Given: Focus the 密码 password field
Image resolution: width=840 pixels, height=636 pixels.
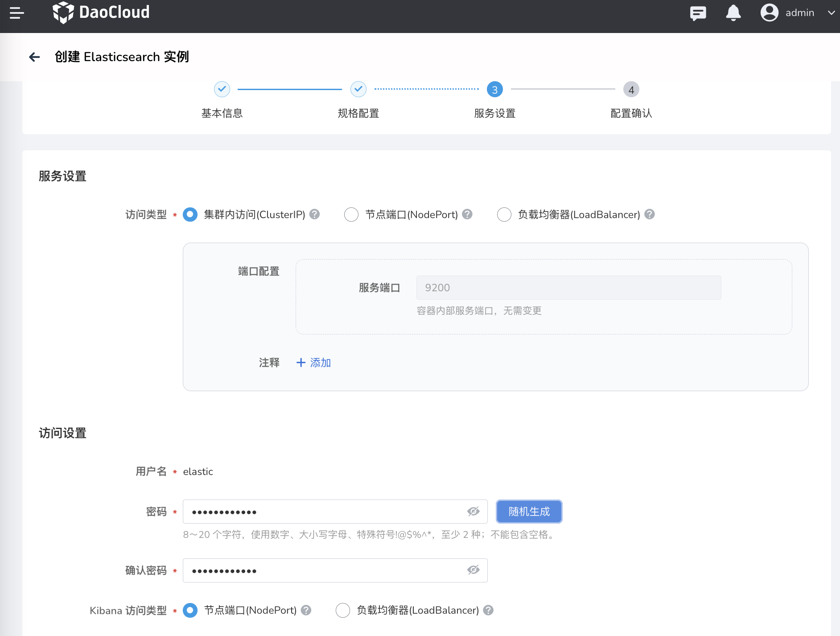Looking at the screenshot, I should [335, 512].
